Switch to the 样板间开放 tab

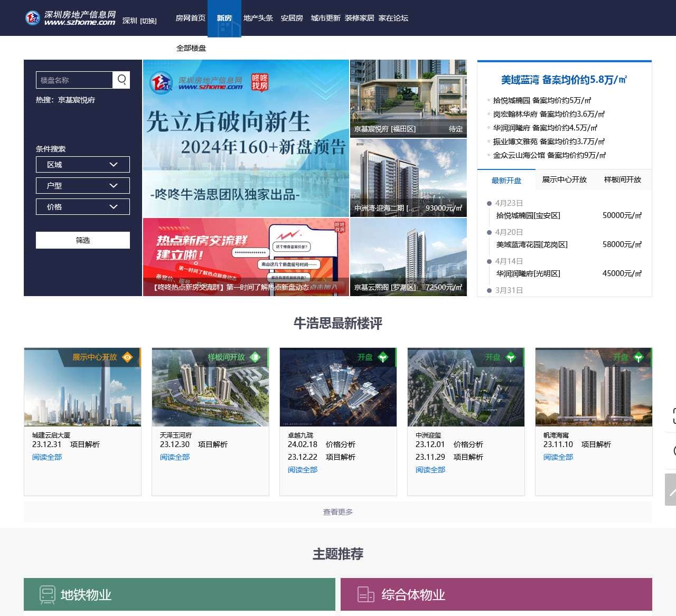coord(622,180)
